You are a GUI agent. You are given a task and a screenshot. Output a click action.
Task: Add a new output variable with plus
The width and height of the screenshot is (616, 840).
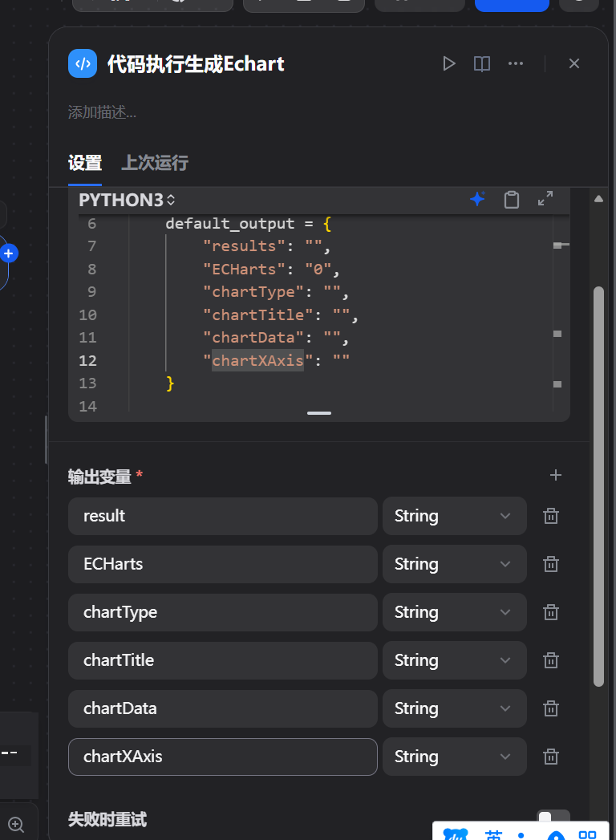pyautogui.click(x=556, y=475)
